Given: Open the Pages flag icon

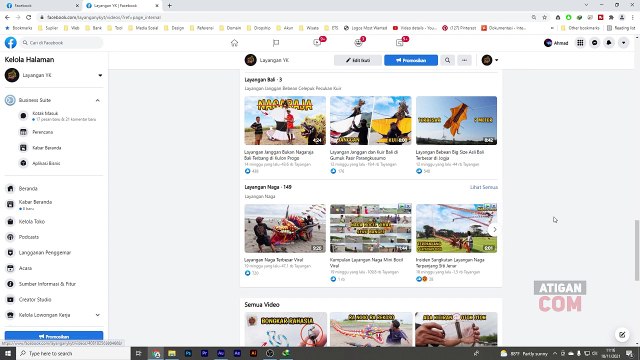Looking at the screenshot, I should tap(276, 43).
